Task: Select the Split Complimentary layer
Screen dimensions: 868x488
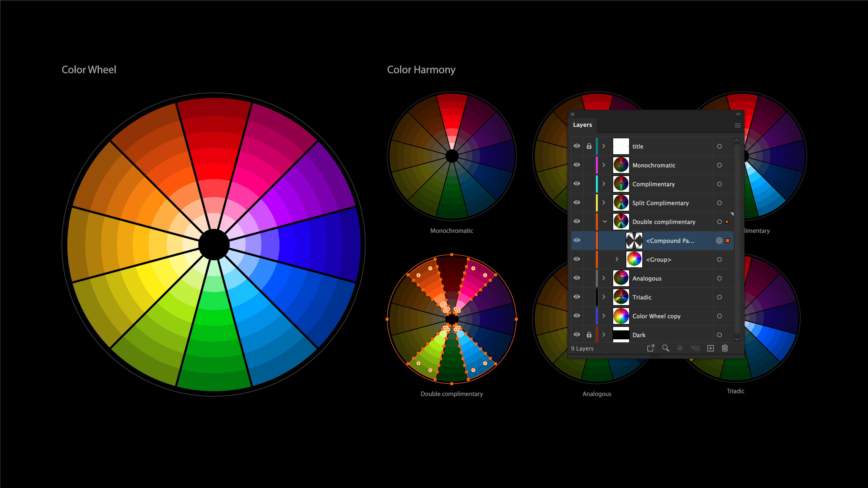Action: pos(660,203)
